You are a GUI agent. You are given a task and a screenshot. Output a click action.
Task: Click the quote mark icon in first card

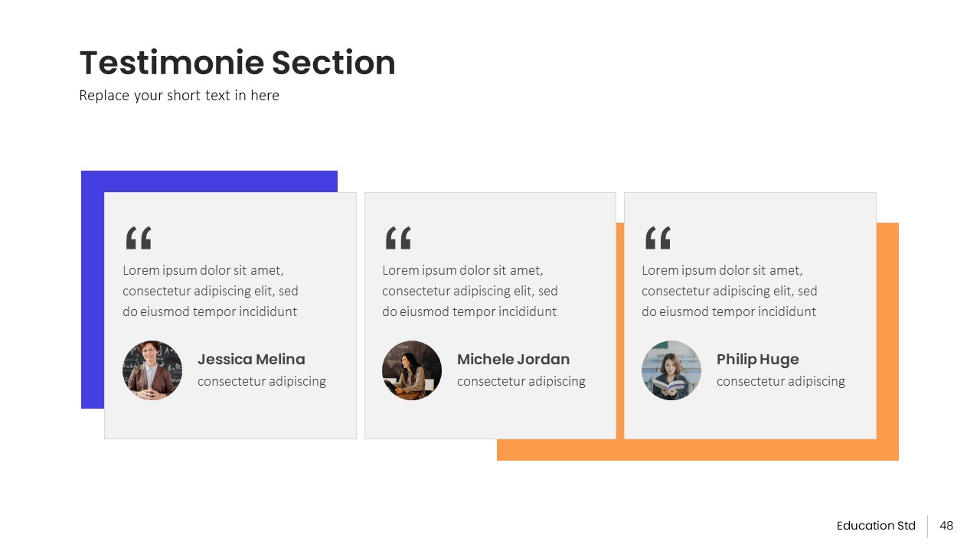point(139,238)
